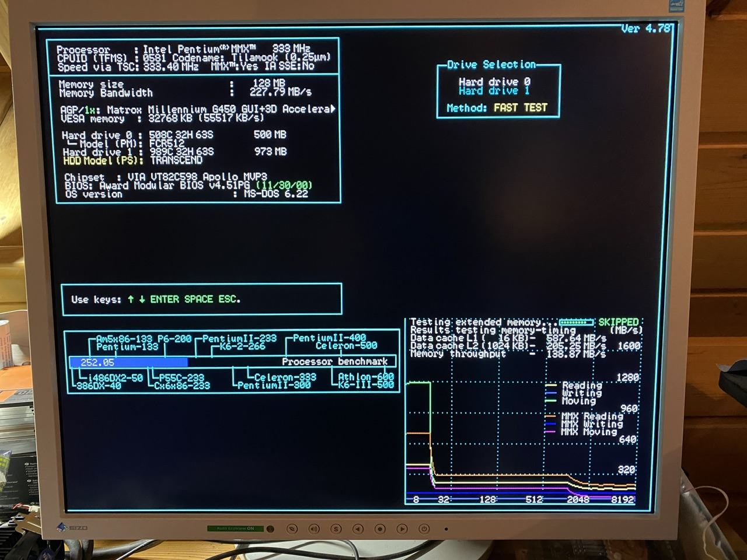
Task: Click the S signal button on the monitor
Action: click(336, 529)
